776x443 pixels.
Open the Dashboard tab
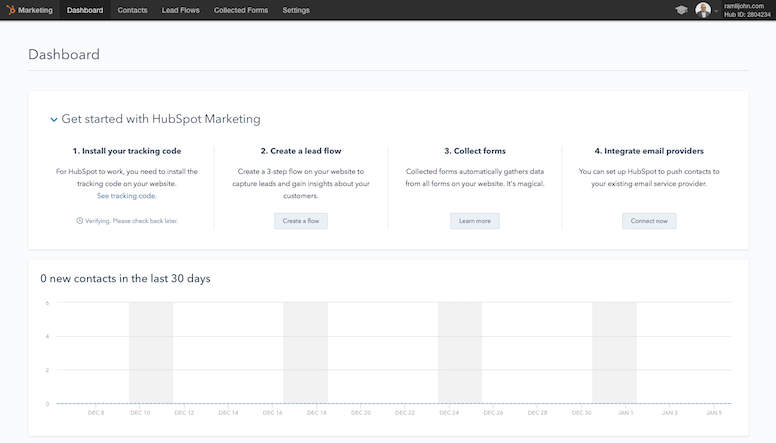pos(85,10)
